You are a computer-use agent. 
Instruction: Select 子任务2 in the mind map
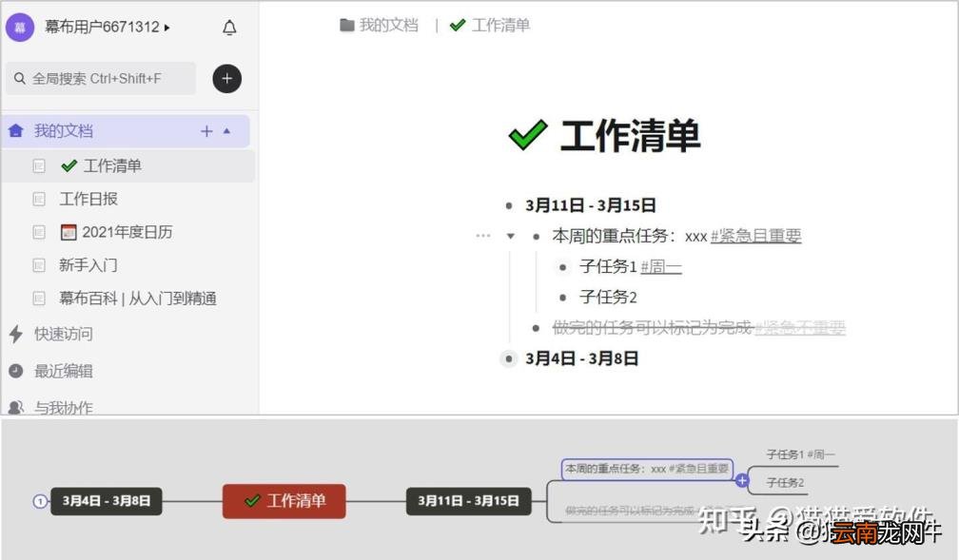tap(785, 482)
